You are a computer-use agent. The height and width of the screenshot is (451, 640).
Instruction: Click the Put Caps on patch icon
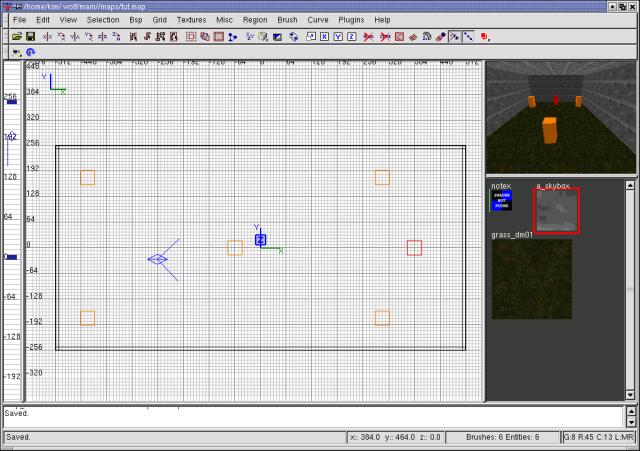pyautogui.click(x=440, y=37)
